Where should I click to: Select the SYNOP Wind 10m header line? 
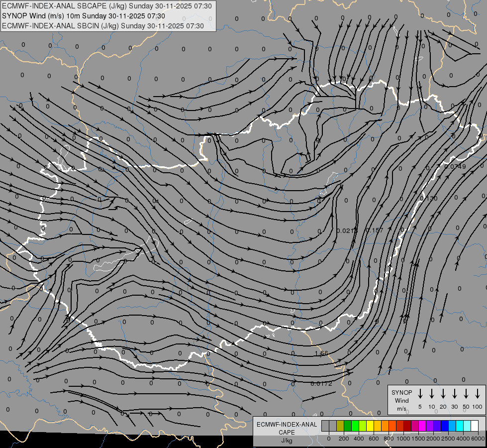[84, 16]
